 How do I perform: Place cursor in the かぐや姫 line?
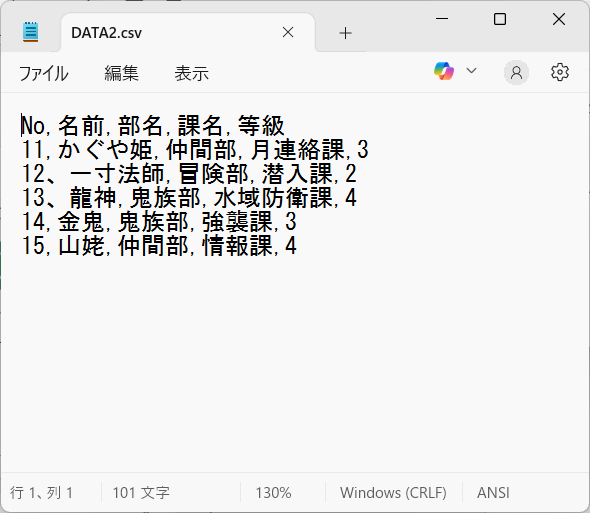tap(195, 149)
